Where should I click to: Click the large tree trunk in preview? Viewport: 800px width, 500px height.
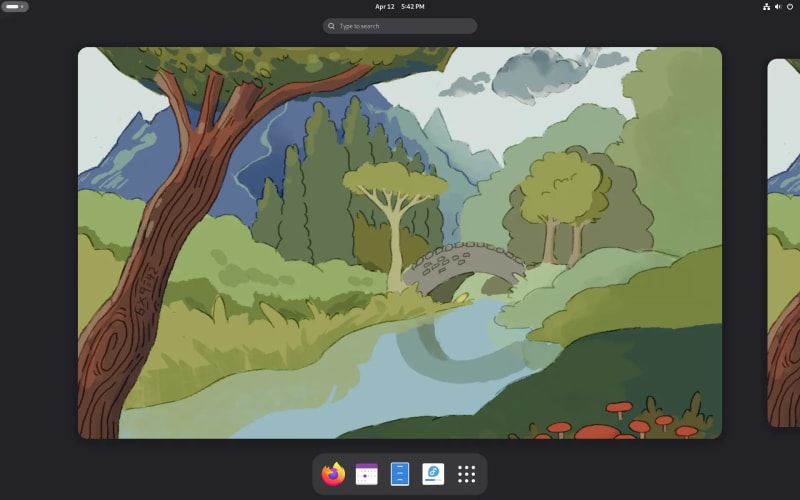[160, 260]
